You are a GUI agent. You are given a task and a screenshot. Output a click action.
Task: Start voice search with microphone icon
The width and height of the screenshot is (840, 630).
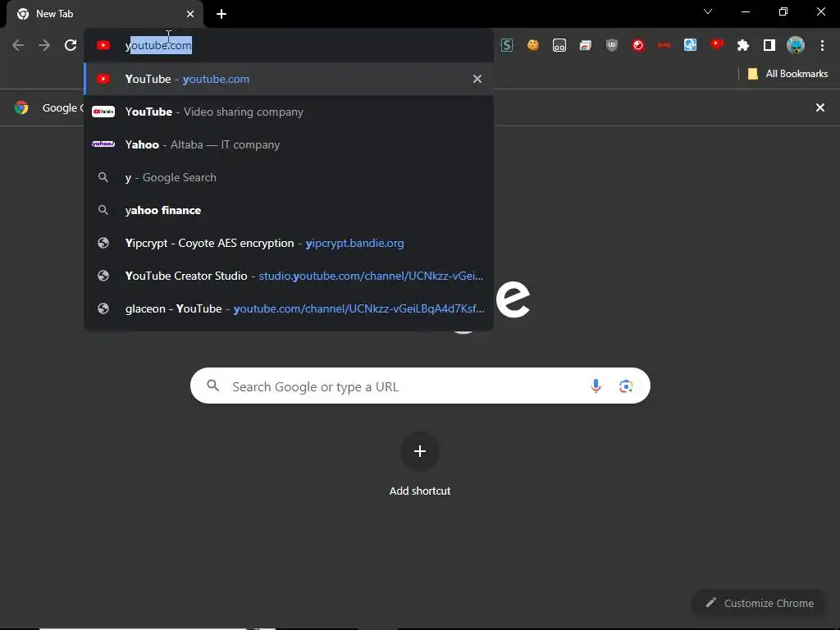[x=596, y=386]
